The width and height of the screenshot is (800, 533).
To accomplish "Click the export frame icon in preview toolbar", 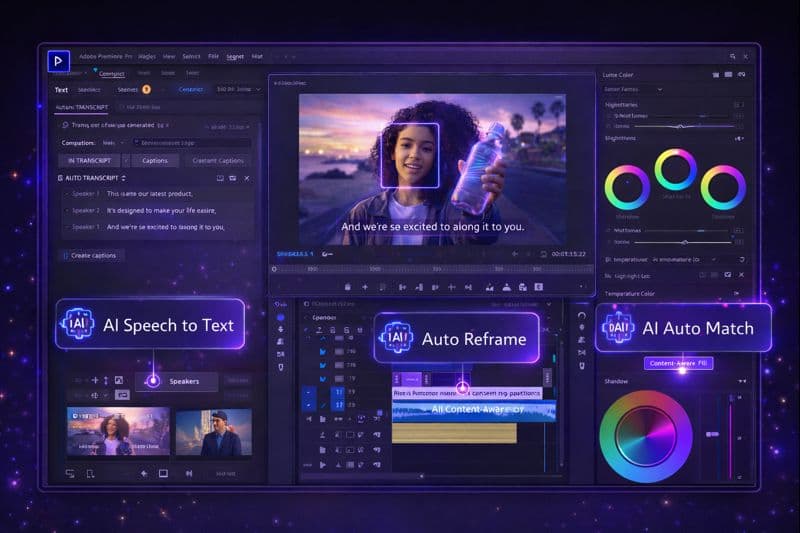I will (522, 287).
